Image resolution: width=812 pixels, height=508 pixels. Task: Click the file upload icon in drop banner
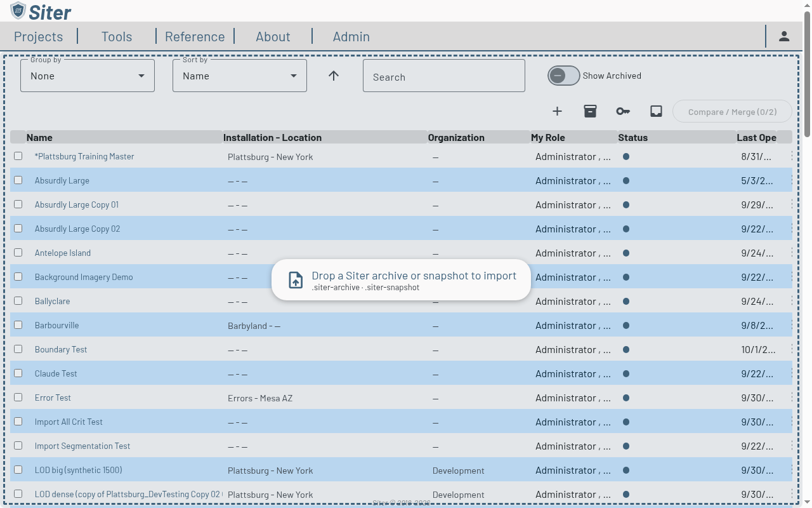pos(296,279)
